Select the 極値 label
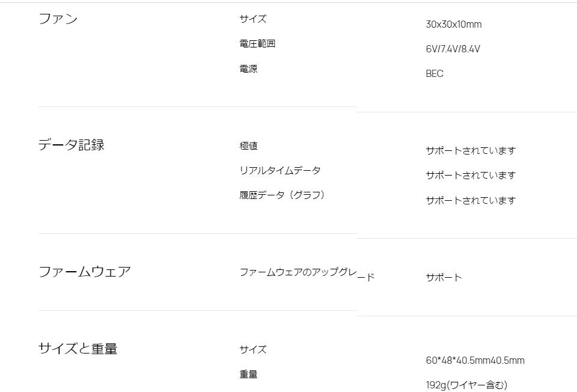The image size is (577, 392). click(248, 145)
